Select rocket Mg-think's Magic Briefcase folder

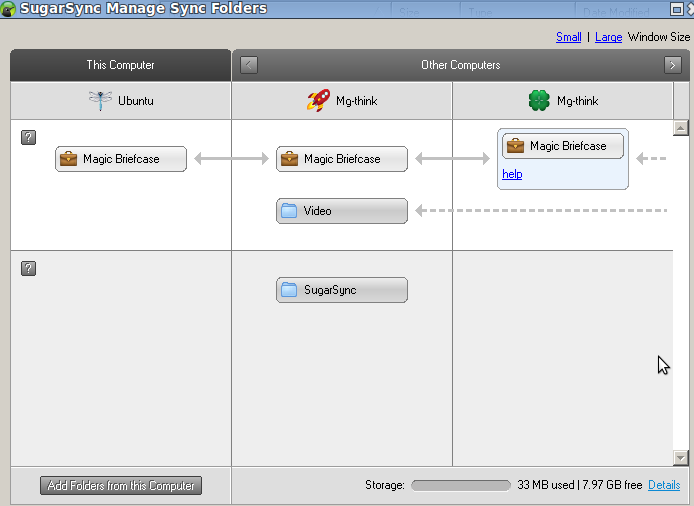point(342,159)
